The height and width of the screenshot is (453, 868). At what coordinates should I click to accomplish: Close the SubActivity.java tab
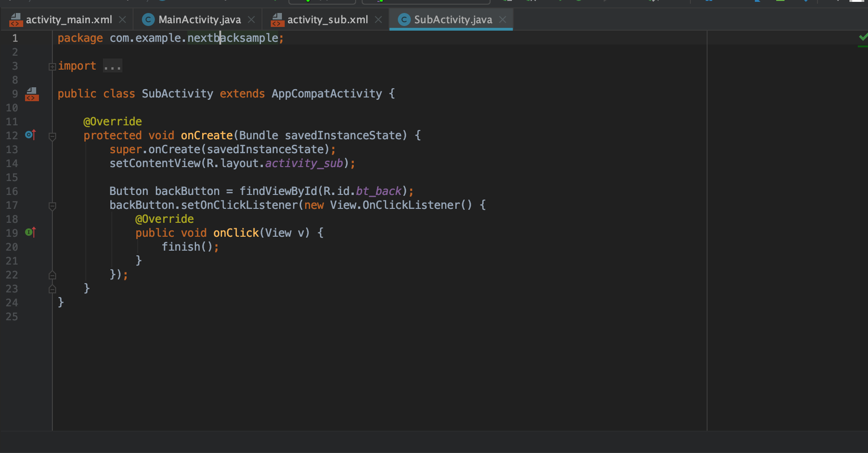(x=503, y=19)
